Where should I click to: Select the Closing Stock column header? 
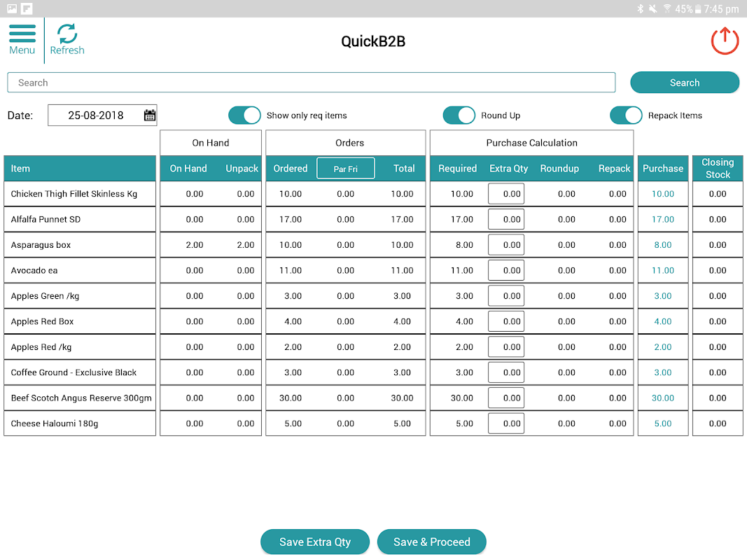click(x=718, y=169)
